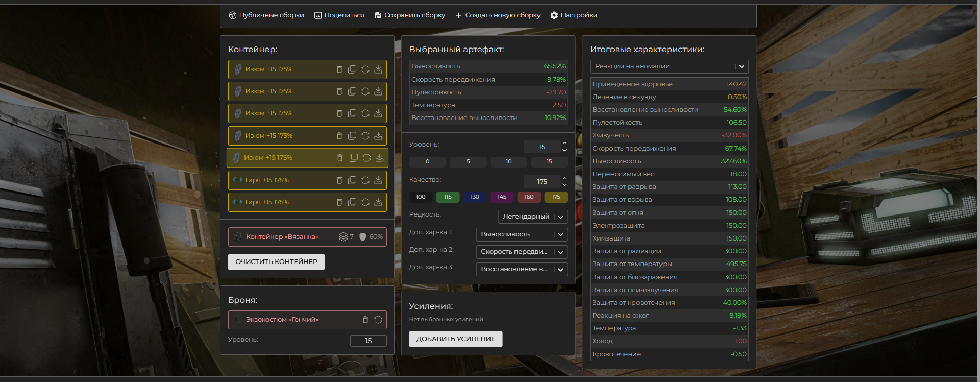Viewport: 980px width, 382px height.
Task: Duplicate the second Изюм artifact using copy icon
Action: click(x=352, y=91)
